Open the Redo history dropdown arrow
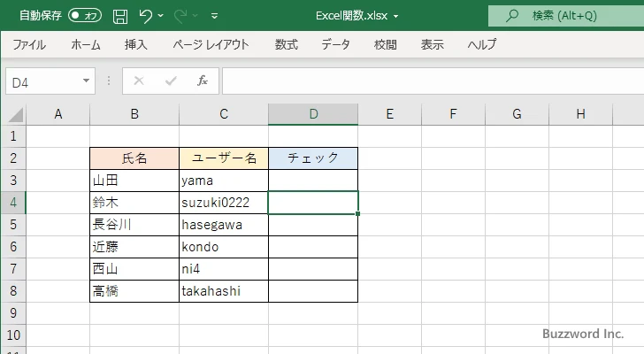Viewport: 644px width, 354px height. (195, 16)
